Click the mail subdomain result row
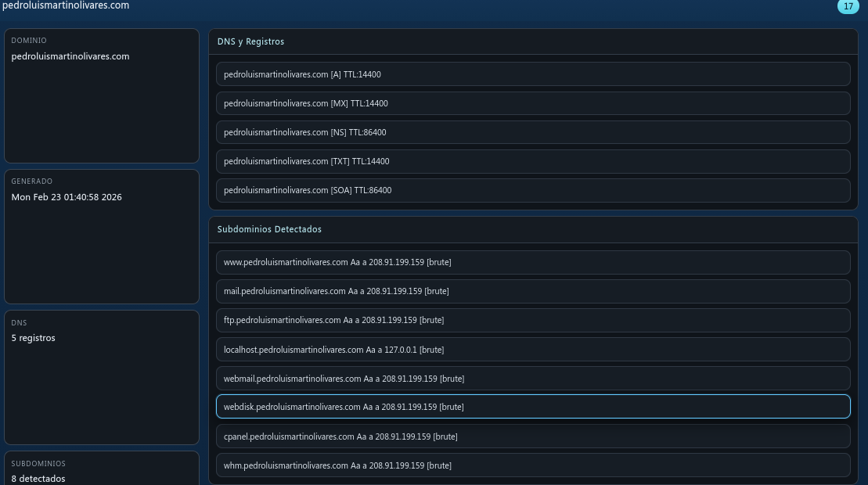 [533, 291]
